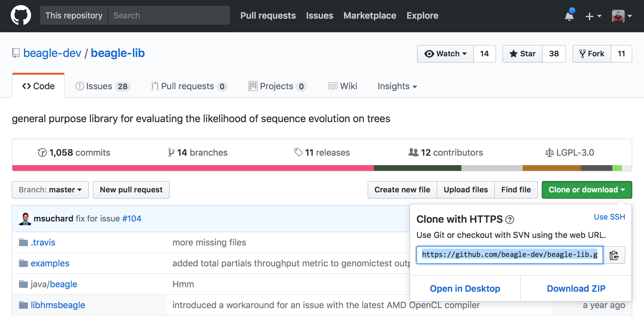
Task: Open msuchard's profile link
Action: pos(54,219)
